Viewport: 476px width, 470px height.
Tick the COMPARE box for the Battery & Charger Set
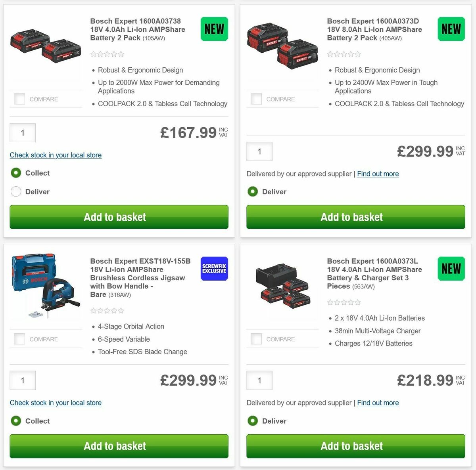256,339
